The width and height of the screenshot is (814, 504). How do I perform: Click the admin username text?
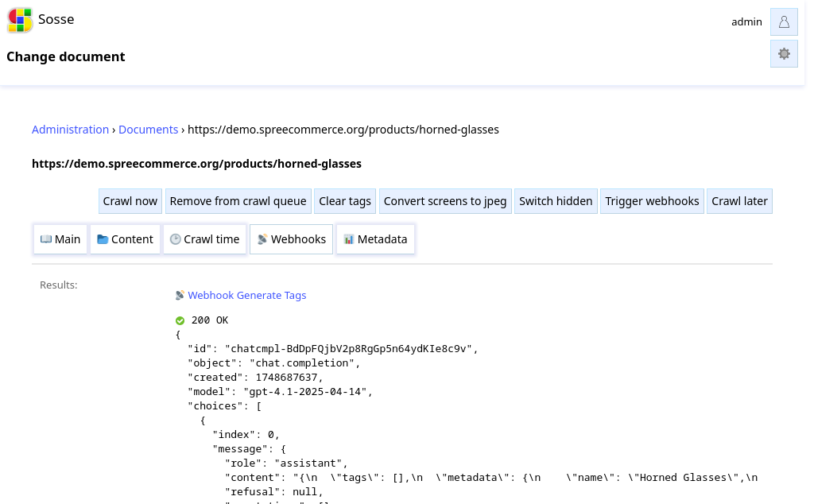coord(746,21)
